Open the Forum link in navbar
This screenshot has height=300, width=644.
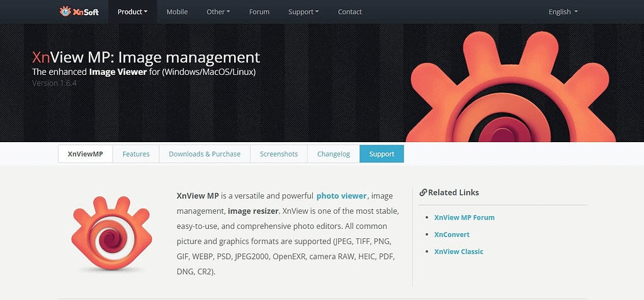pyautogui.click(x=259, y=12)
